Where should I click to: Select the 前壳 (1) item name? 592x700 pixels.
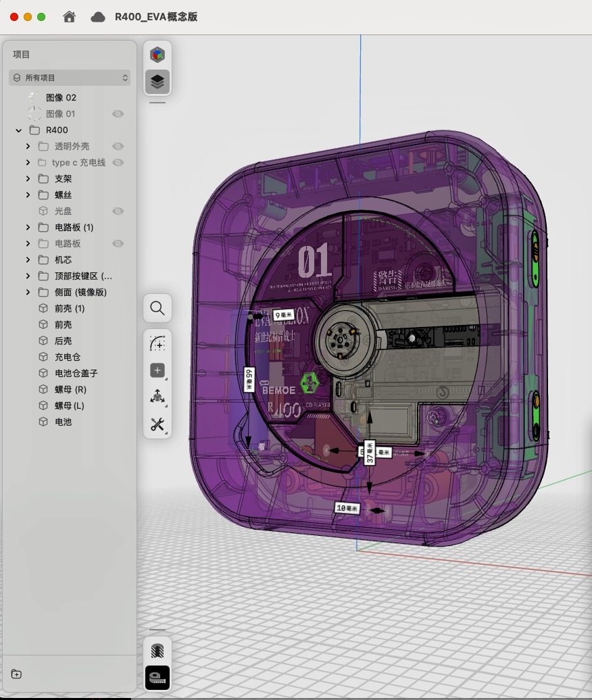70,309
